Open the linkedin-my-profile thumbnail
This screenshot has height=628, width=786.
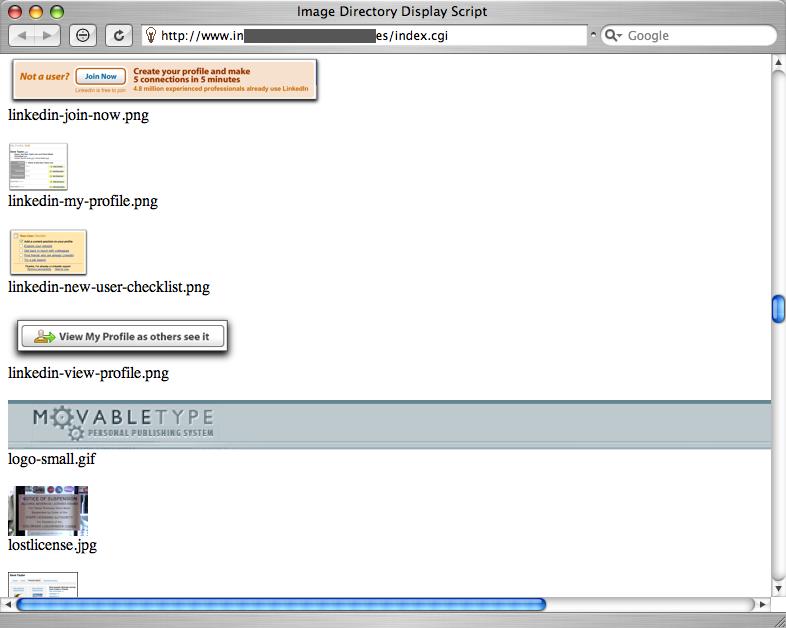[x=38, y=166]
